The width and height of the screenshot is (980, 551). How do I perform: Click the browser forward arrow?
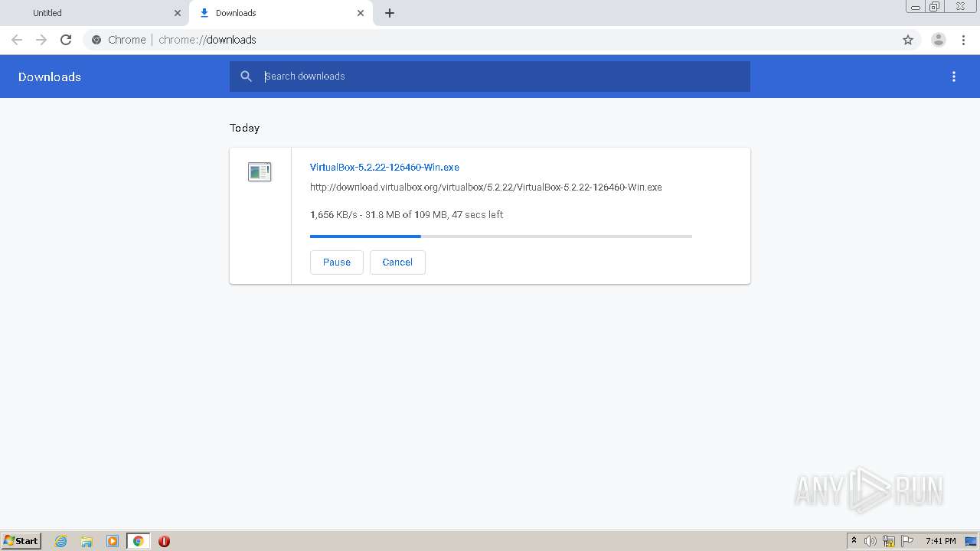41,40
